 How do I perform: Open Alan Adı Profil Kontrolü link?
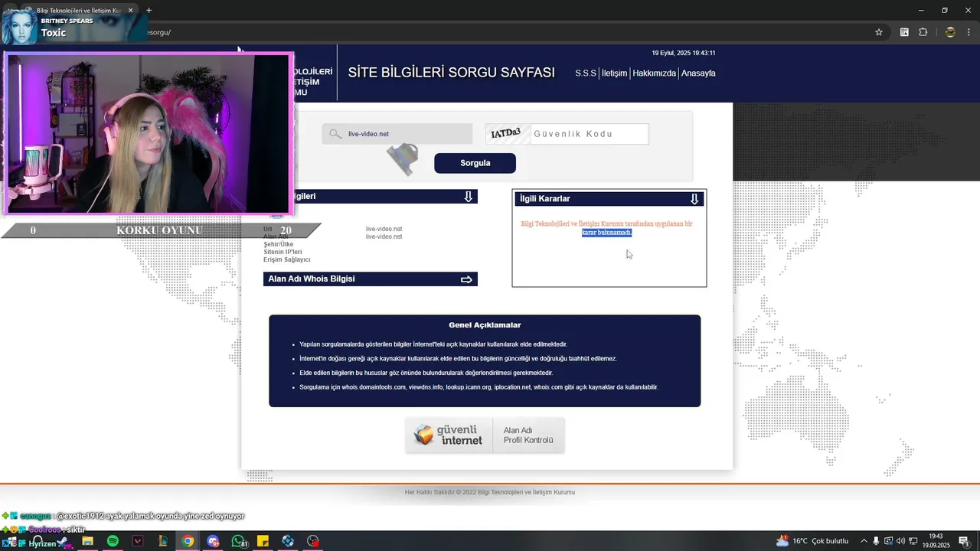click(528, 435)
